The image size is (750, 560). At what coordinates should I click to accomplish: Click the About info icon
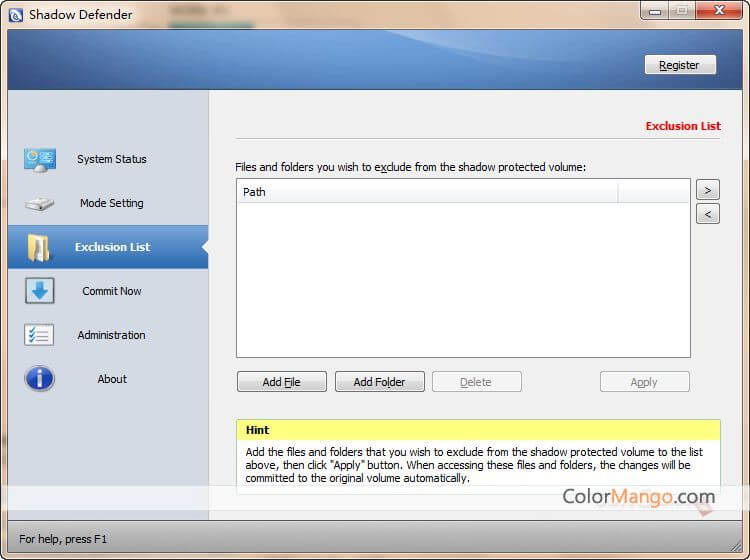39,379
